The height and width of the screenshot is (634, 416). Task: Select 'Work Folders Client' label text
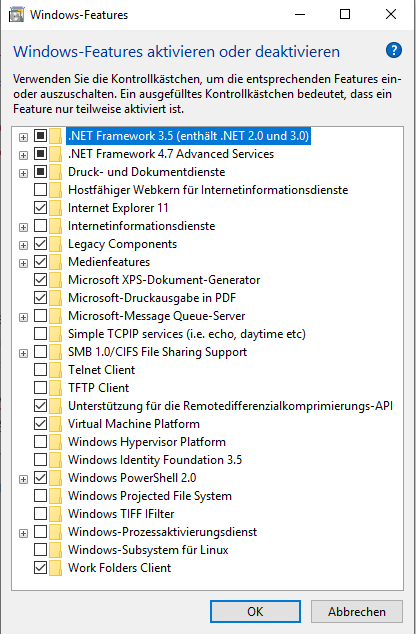tap(119, 568)
